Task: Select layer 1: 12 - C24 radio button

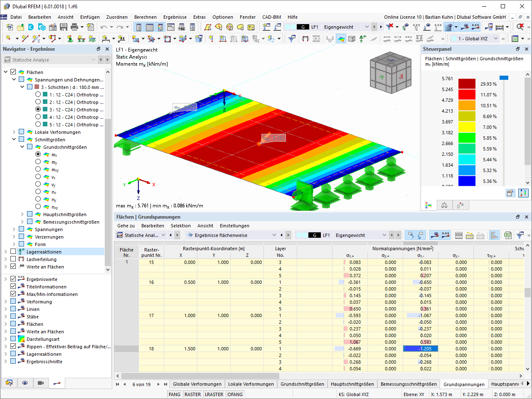Action: (38, 95)
